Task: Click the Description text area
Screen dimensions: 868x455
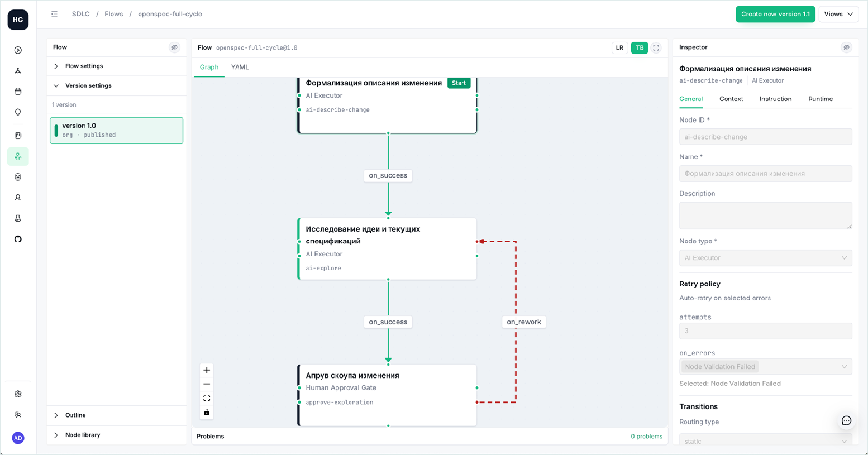Action: (765, 215)
